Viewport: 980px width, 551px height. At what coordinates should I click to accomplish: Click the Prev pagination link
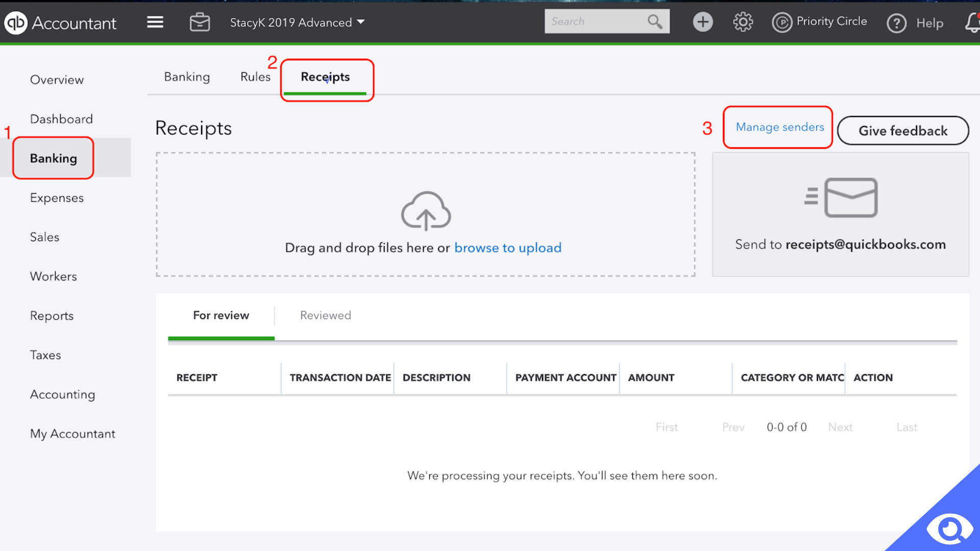coord(733,428)
